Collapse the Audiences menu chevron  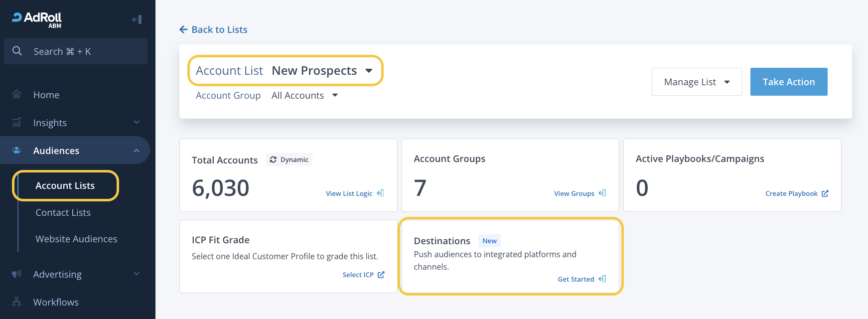pyautogui.click(x=137, y=151)
